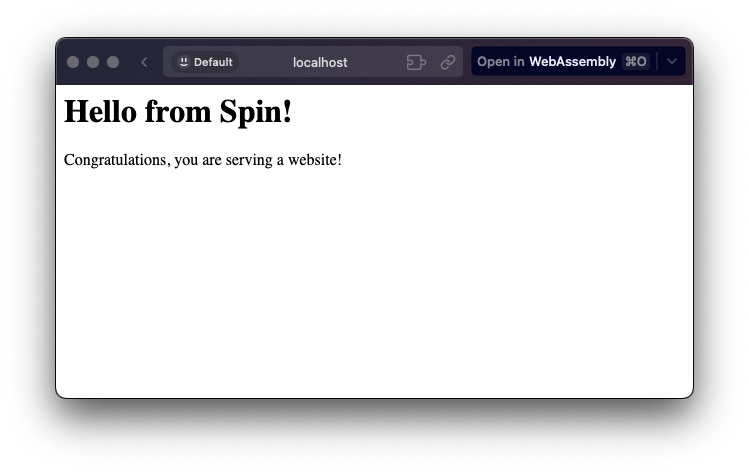Image resolution: width=749 pixels, height=472 pixels.
Task: Click the blank white page area
Action: click(374, 282)
